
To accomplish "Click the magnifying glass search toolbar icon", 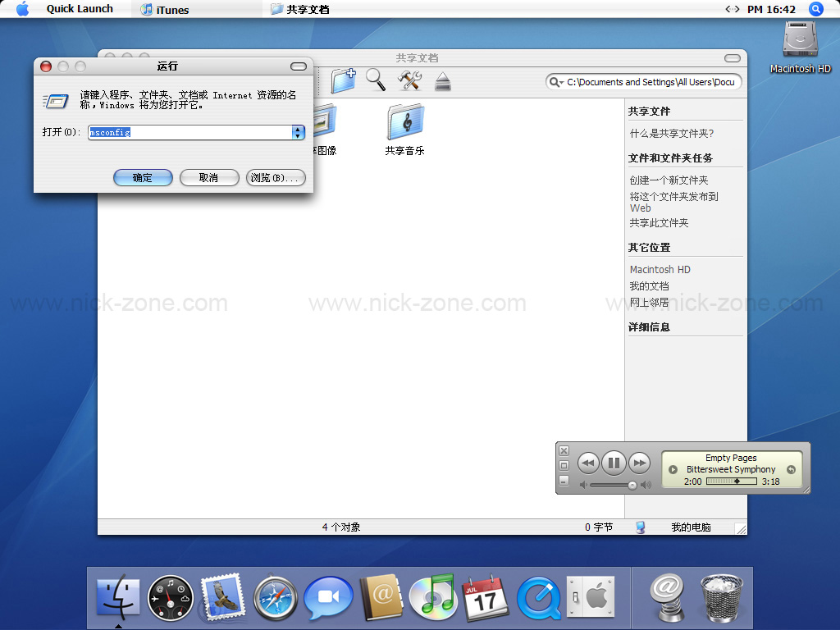I will click(376, 80).
